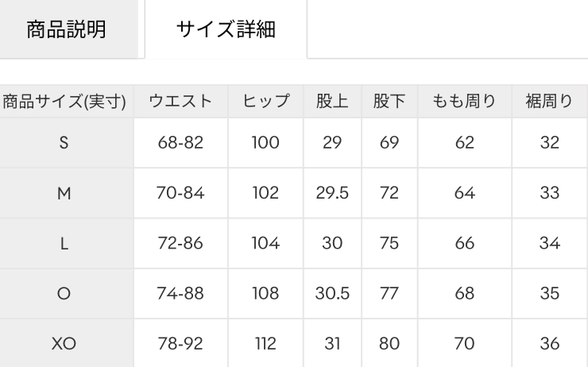Image resolution: width=588 pixels, height=367 pixels.
Task: Click the 裾周り column header
Action: 549,102
